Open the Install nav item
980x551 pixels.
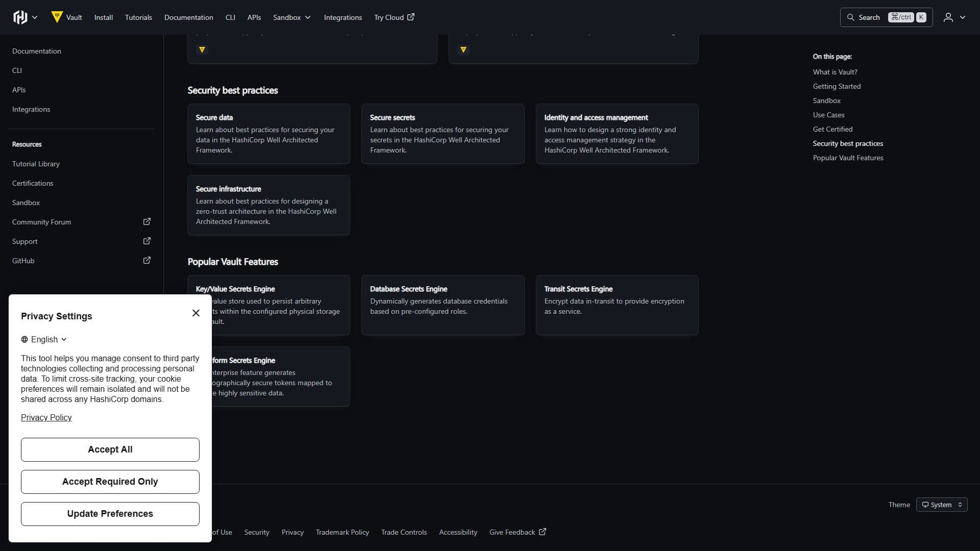104,17
